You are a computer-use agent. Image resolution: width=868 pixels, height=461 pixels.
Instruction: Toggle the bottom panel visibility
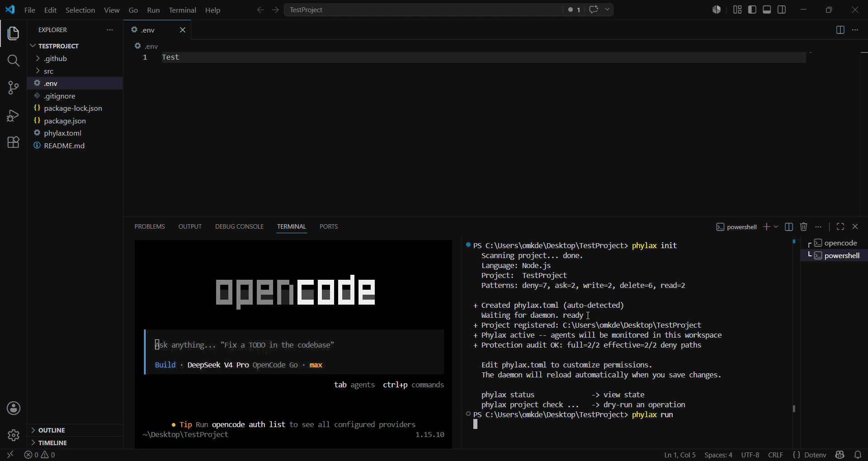pos(767,9)
